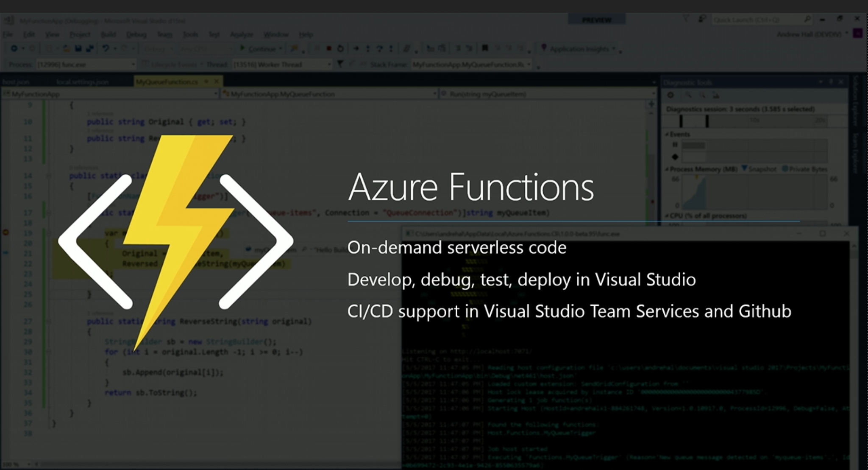This screenshot has width=868, height=470.
Task: Expand the Continue button dropdown arrow
Action: pyautogui.click(x=281, y=49)
